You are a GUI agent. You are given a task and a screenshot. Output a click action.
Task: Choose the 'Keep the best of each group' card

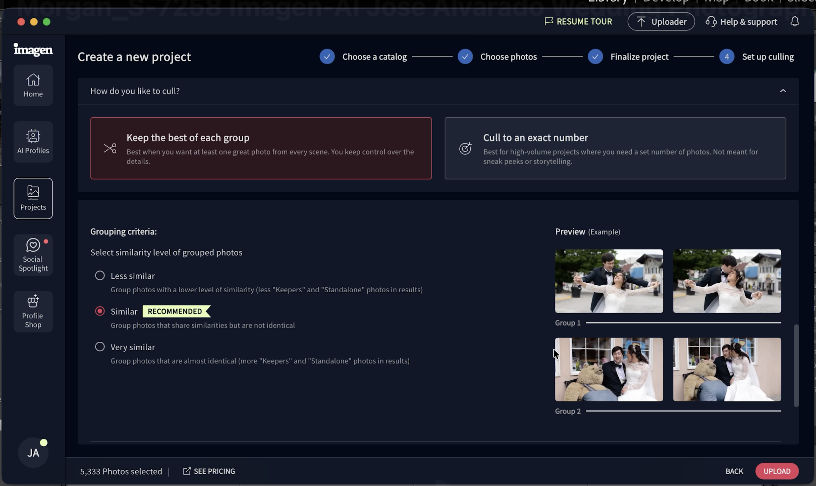click(261, 148)
